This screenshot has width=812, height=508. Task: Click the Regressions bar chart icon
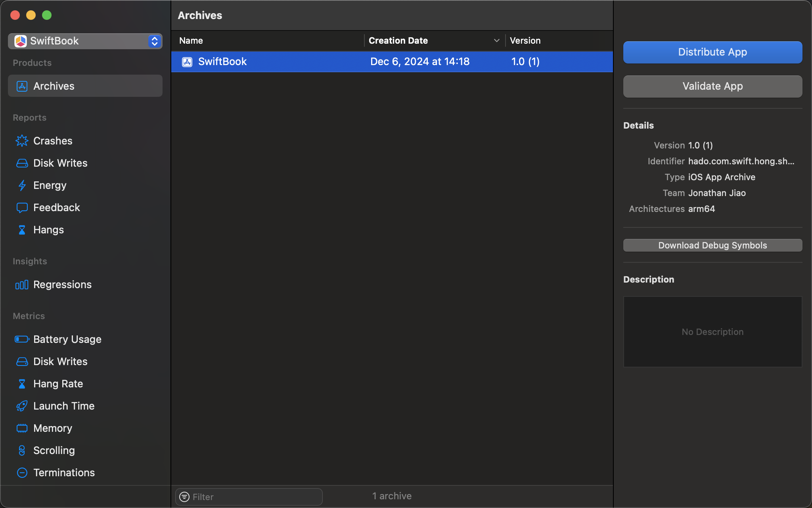[x=22, y=285]
